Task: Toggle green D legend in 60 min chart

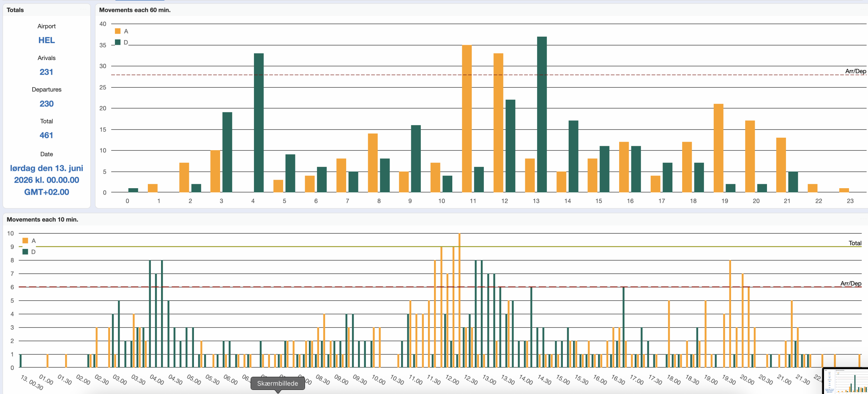Action: point(118,42)
